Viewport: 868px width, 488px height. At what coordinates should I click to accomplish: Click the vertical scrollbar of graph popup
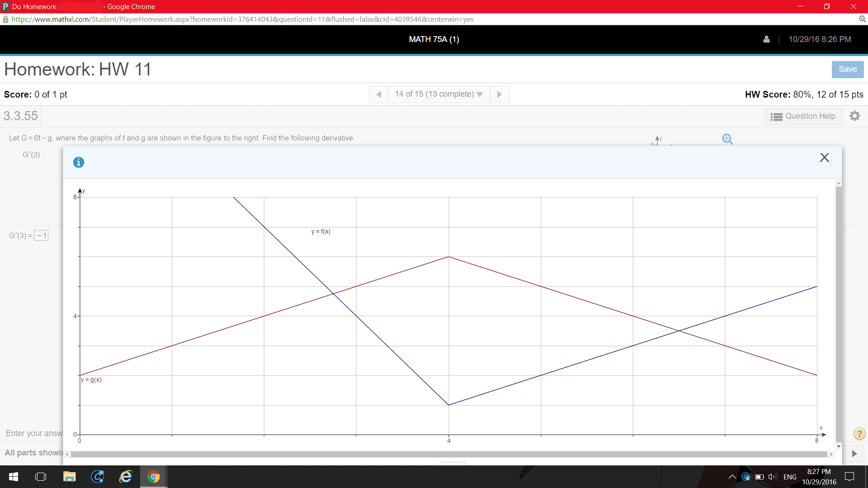[839, 312]
